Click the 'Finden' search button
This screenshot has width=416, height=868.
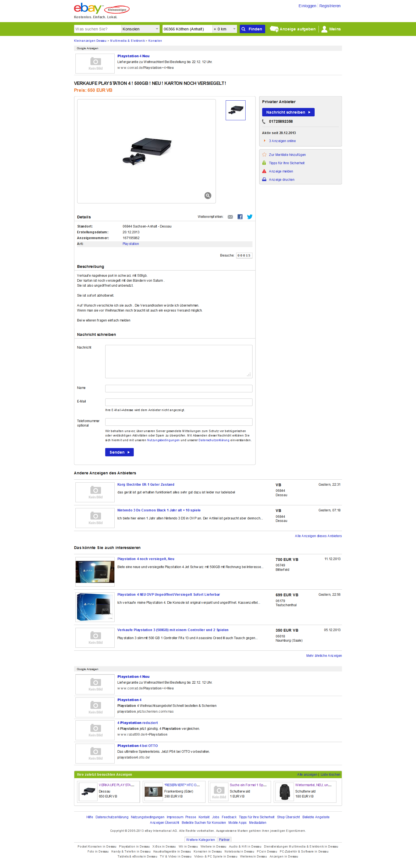click(252, 29)
